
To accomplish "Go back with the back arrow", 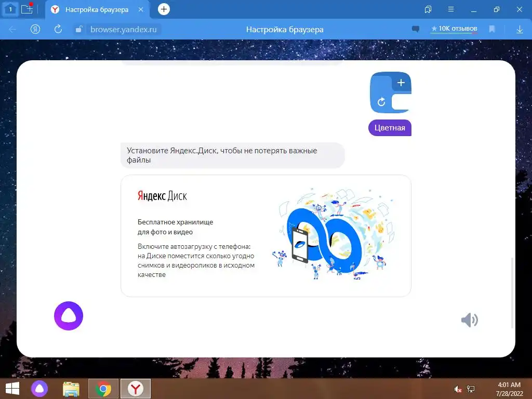I will coord(12,30).
